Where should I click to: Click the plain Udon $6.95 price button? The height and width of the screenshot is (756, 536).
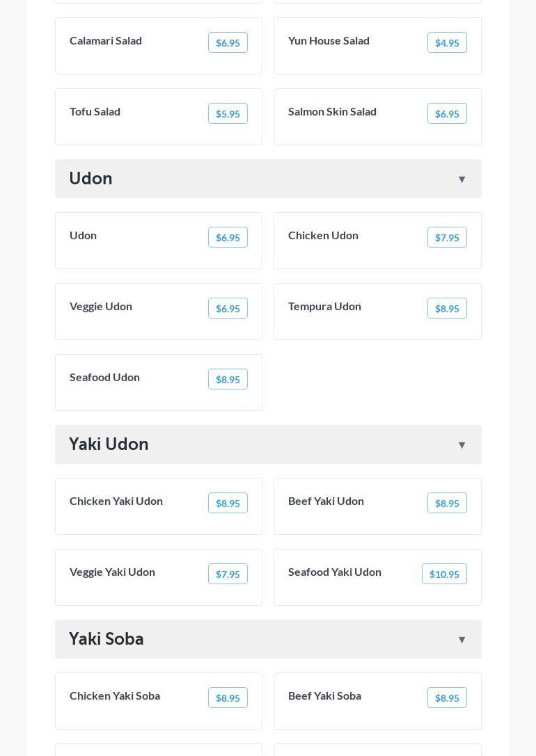228,238
